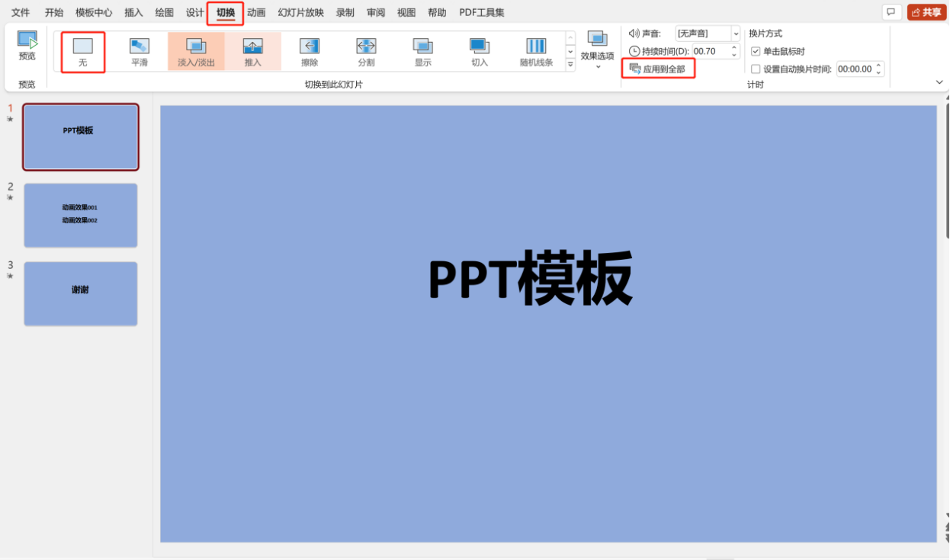Click the 共享 share button
The width and height of the screenshot is (950, 560).
coord(926,12)
